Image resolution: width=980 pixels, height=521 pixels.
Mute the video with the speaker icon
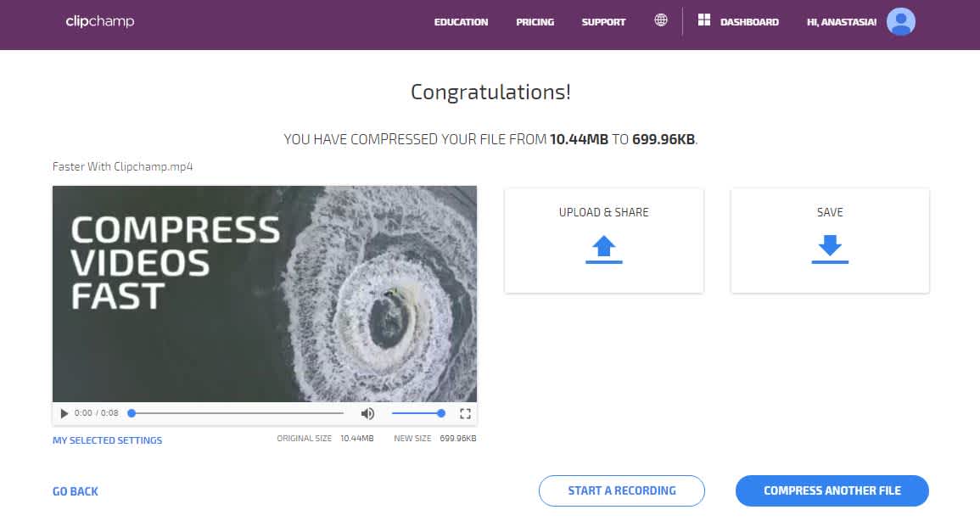(367, 413)
